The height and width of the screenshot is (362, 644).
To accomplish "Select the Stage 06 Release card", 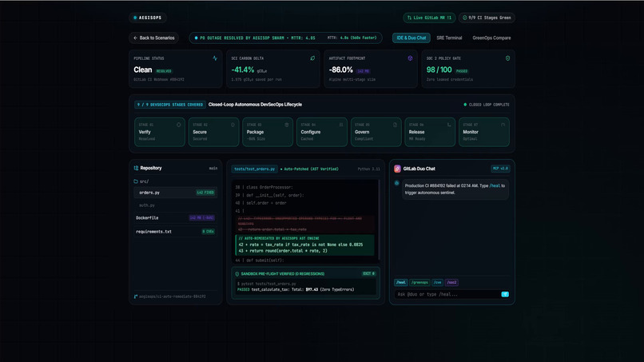I will [x=430, y=132].
